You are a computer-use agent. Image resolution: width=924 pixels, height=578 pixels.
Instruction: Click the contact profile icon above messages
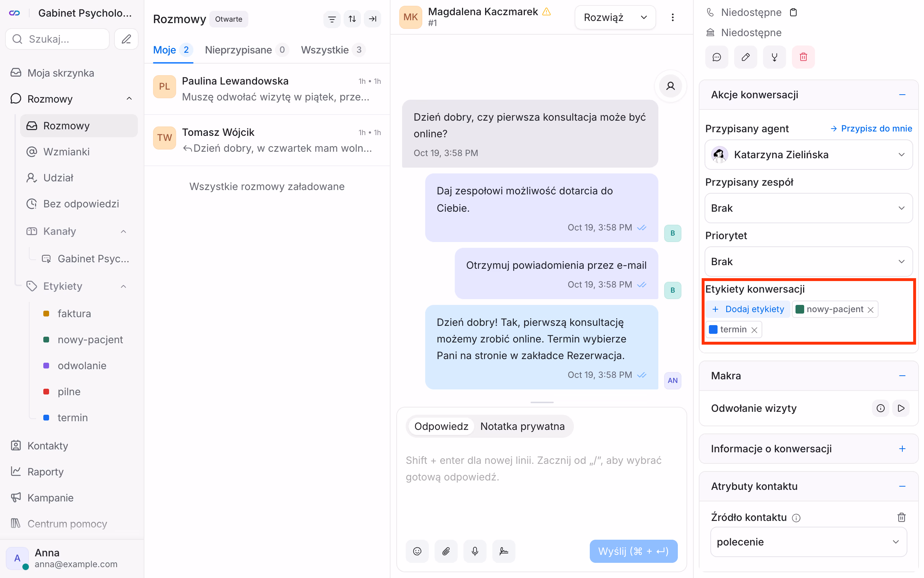(x=670, y=86)
